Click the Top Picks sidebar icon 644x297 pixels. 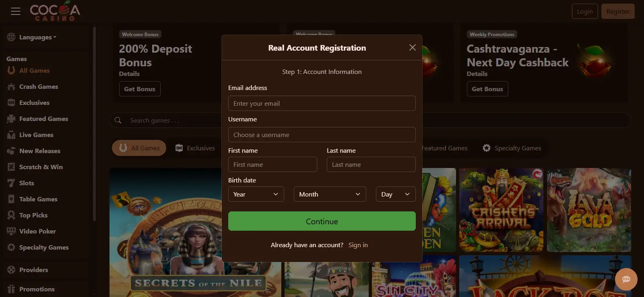click(11, 215)
